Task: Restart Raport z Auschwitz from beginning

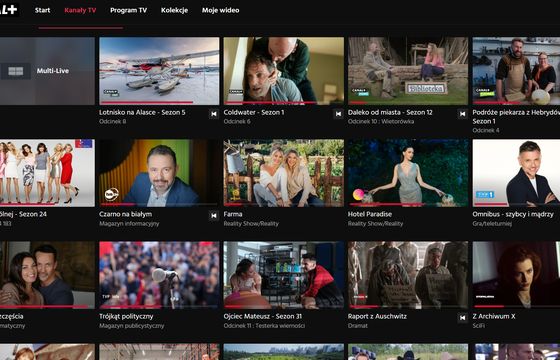Action: tap(462, 318)
